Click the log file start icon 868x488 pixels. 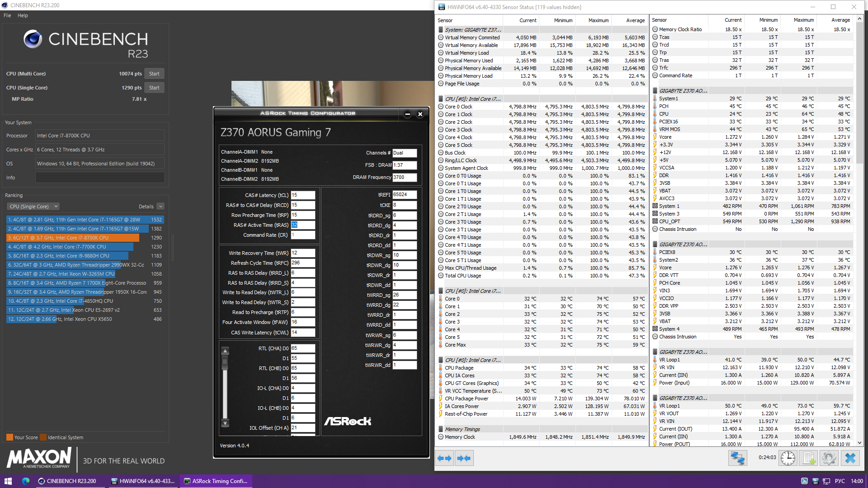click(809, 458)
